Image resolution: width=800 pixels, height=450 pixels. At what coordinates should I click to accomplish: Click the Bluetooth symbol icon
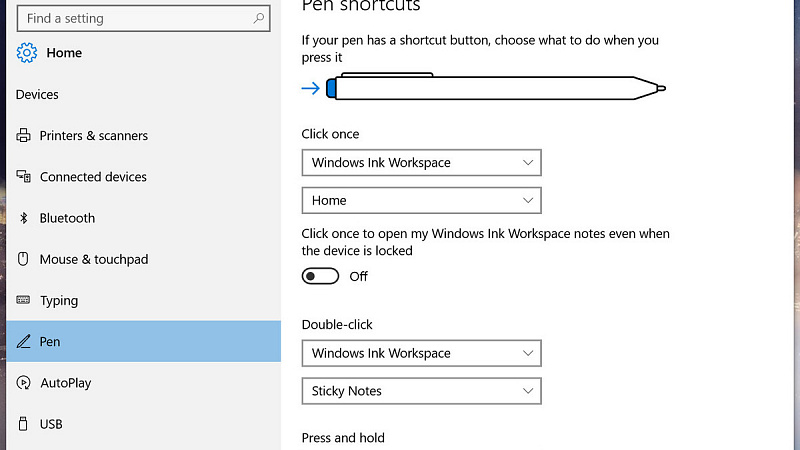pos(23,218)
